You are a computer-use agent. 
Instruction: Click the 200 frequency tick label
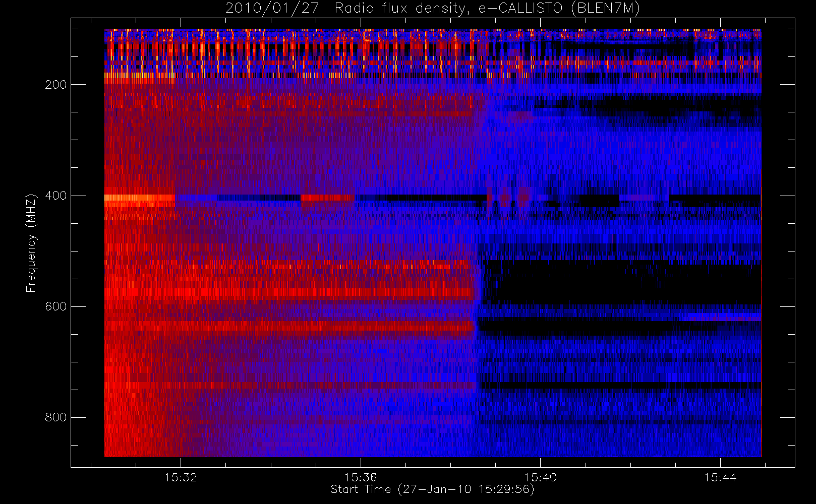(x=56, y=85)
